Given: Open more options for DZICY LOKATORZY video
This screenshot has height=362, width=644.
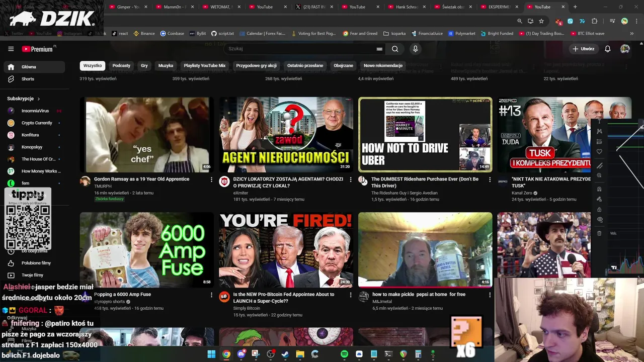Looking at the screenshot, I should coord(351,179).
